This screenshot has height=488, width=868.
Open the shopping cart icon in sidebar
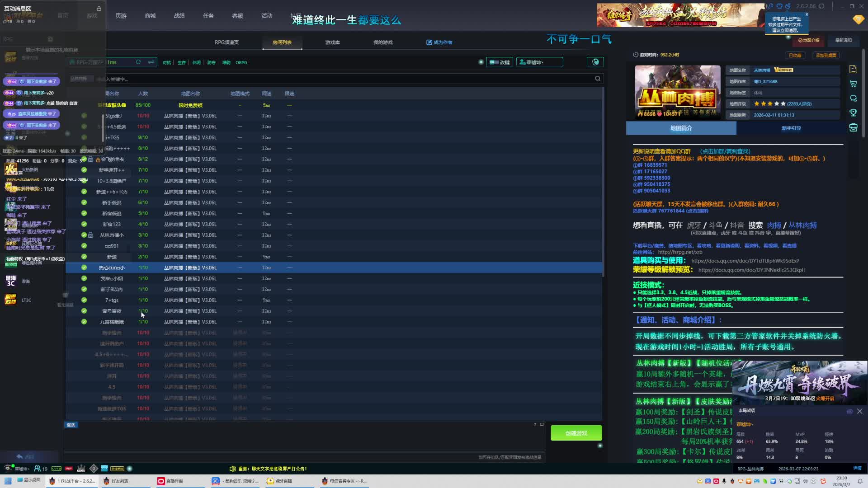[853, 84]
